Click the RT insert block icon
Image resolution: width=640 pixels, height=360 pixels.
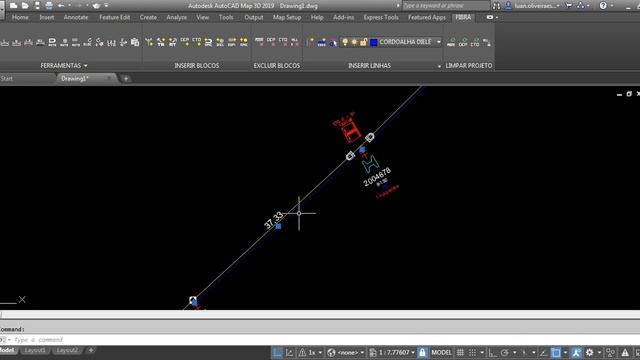pyautogui.click(x=173, y=42)
